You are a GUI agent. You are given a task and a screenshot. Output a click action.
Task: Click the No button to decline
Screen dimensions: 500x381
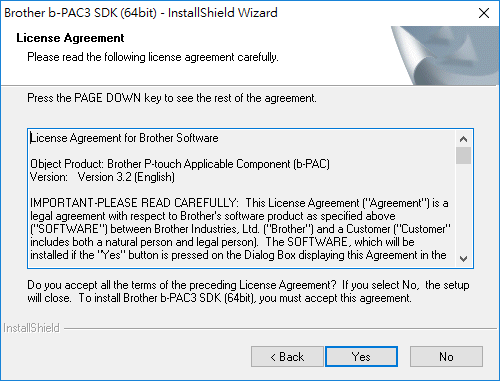tap(446, 357)
